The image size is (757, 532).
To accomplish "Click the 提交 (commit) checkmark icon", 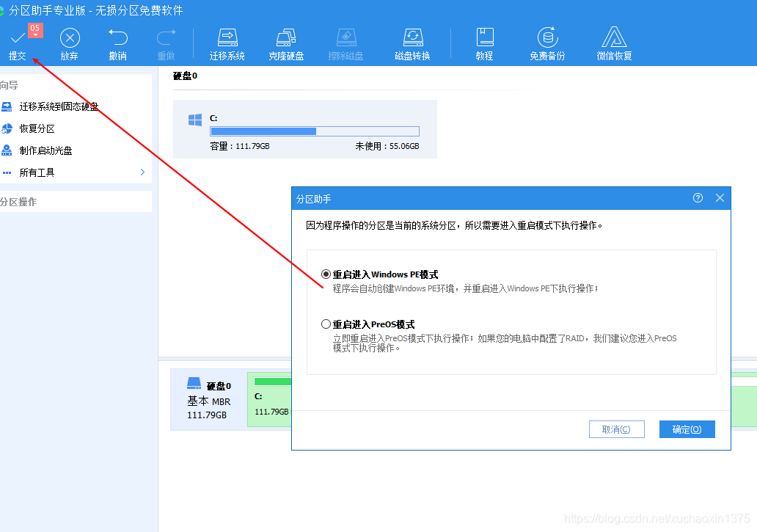I will click(x=18, y=37).
